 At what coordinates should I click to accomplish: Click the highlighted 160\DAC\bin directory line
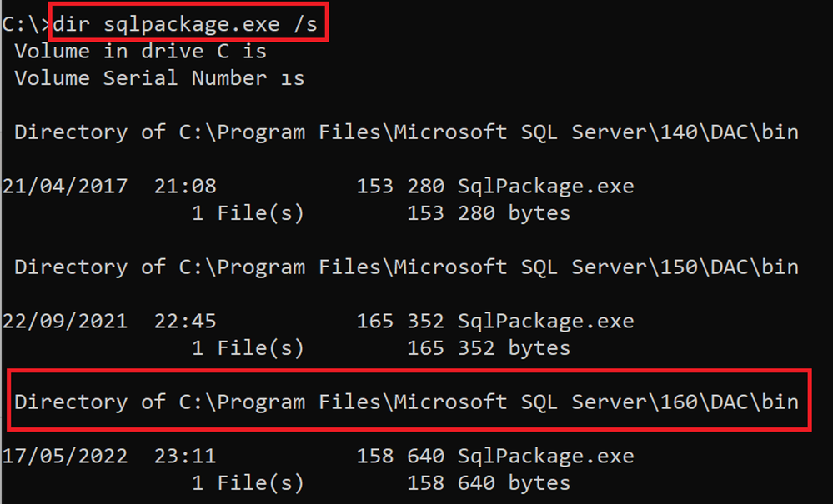[406, 402]
